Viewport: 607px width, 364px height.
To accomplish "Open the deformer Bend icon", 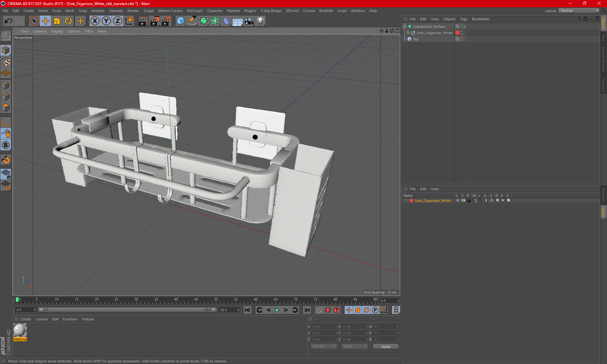I will click(226, 21).
